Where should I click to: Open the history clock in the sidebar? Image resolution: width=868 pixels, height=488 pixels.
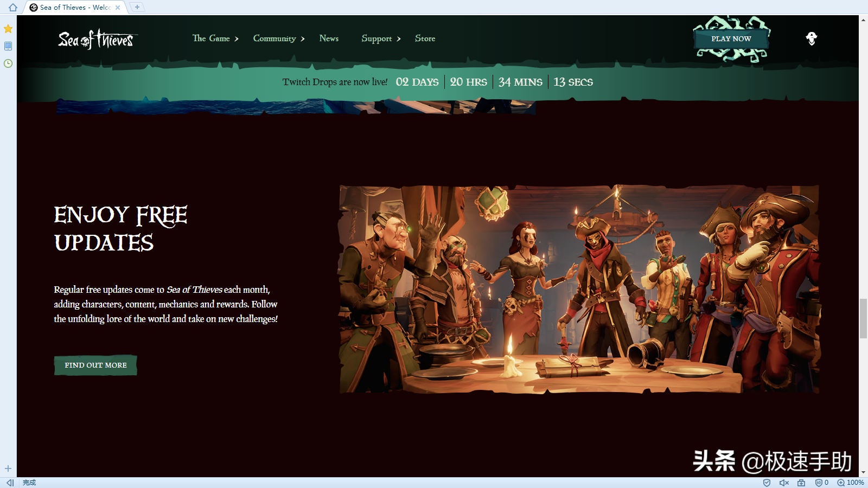click(8, 63)
